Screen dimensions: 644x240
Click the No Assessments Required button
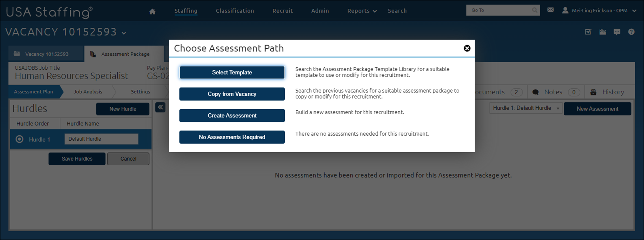point(232,137)
